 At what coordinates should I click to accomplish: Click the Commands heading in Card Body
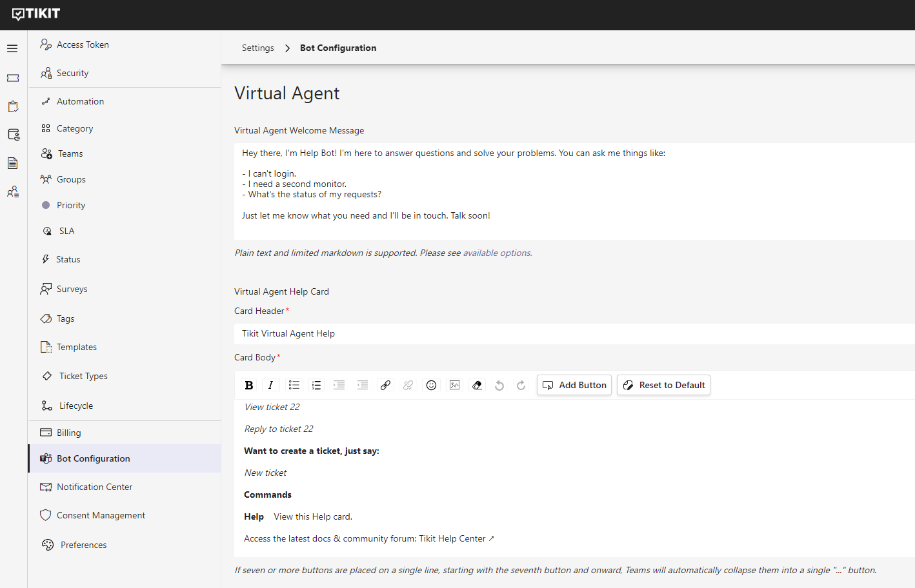268,495
